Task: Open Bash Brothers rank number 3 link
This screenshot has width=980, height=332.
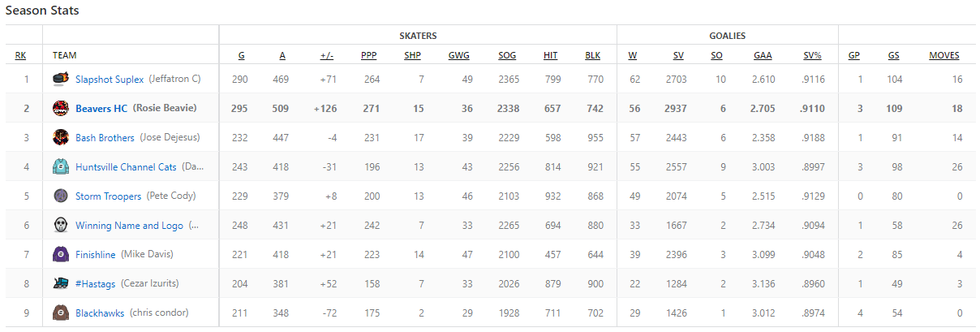Action: [26, 138]
